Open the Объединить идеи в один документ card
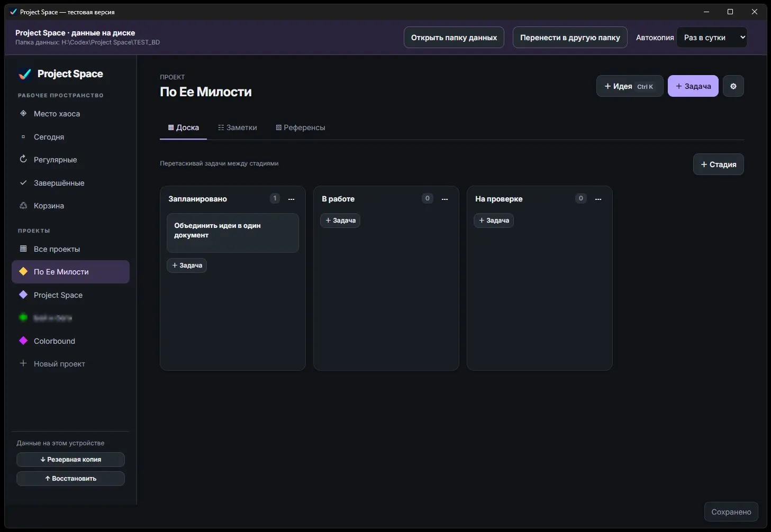This screenshot has height=532, width=771. (233, 233)
